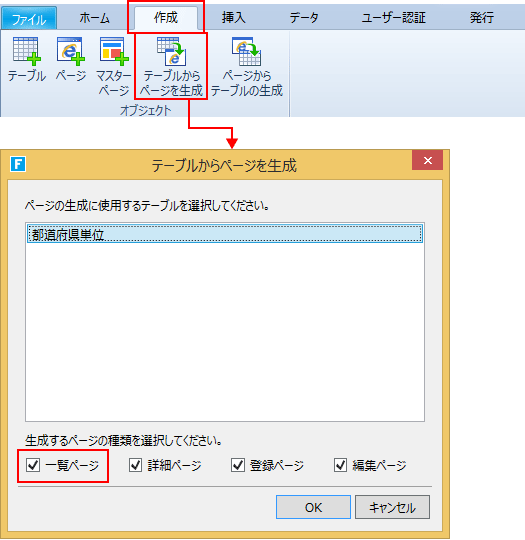Select 都道府県単位 in the table list
Screen dimensions: 525x540
click(225, 234)
